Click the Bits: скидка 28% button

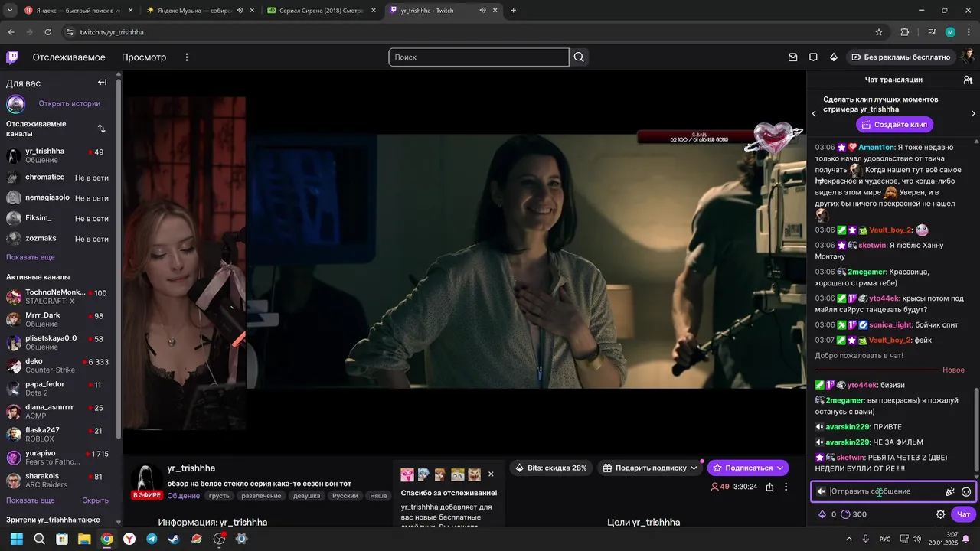[x=551, y=468]
